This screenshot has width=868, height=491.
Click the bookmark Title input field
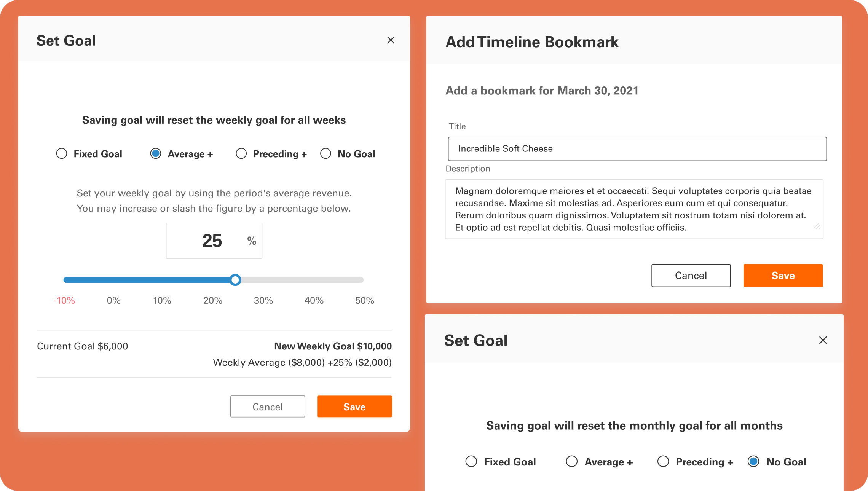click(x=637, y=149)
